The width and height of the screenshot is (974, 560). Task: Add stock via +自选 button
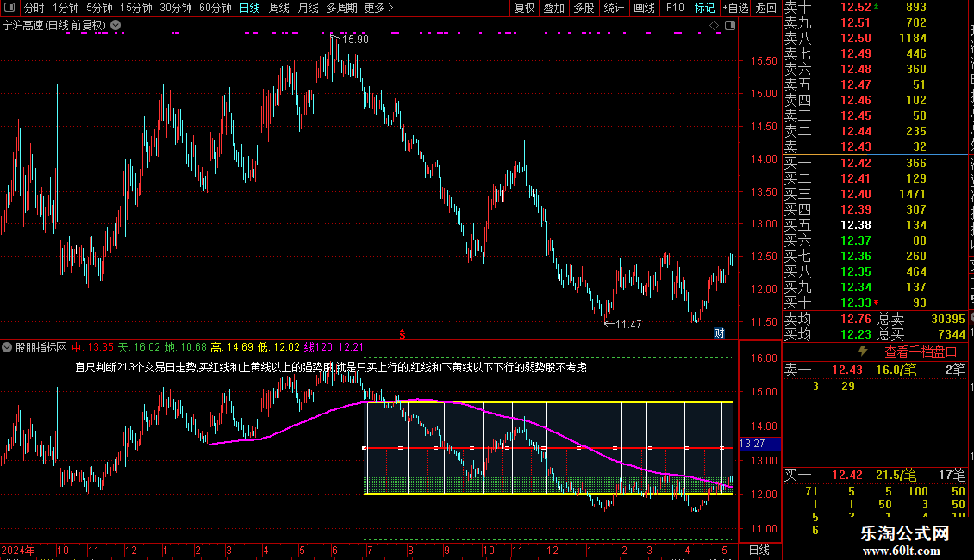[x=735, y=8]
